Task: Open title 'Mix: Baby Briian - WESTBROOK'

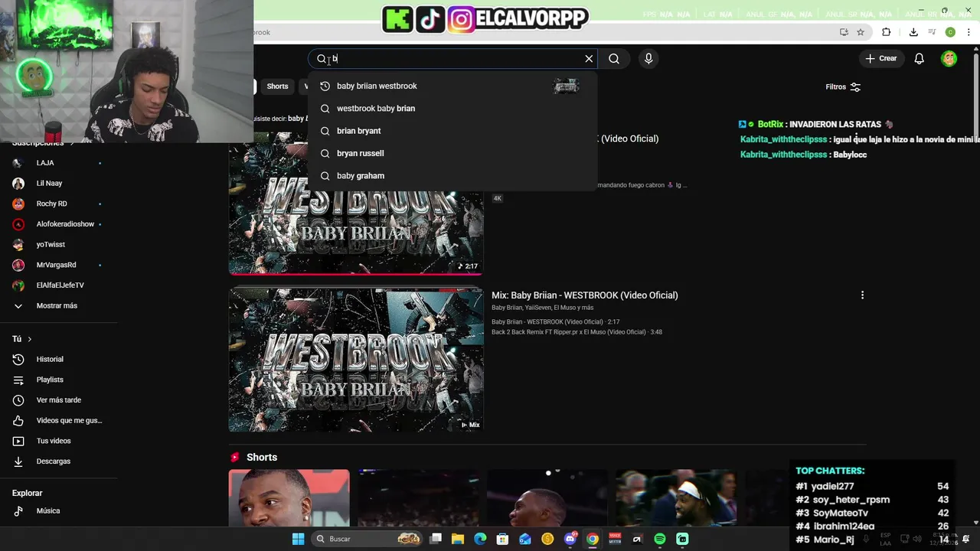Action: point(584,295)
